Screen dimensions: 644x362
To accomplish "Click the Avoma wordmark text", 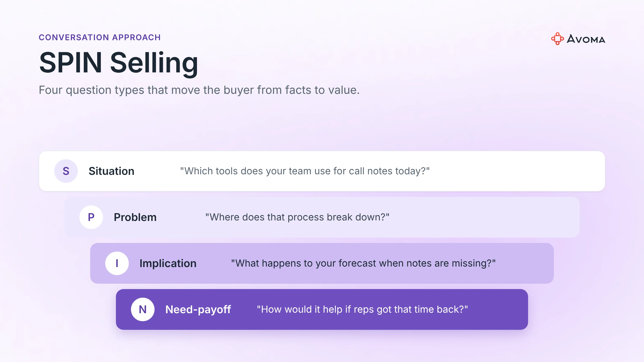I will point(586,39).
